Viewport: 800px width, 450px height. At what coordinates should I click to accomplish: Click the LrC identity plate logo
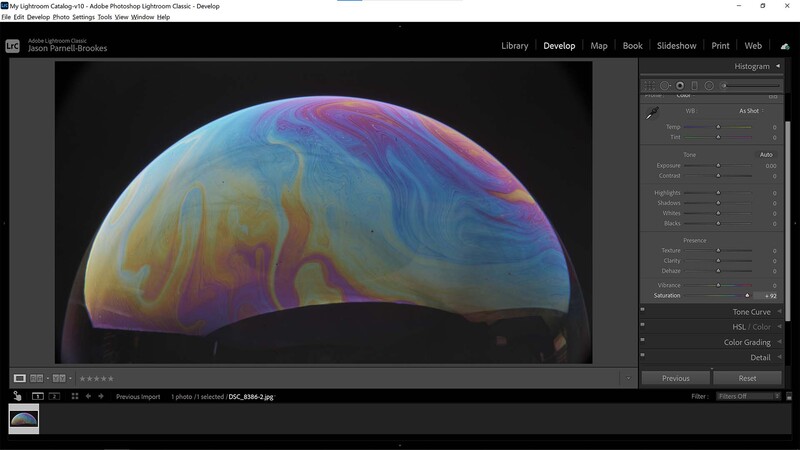click(12, 46)
